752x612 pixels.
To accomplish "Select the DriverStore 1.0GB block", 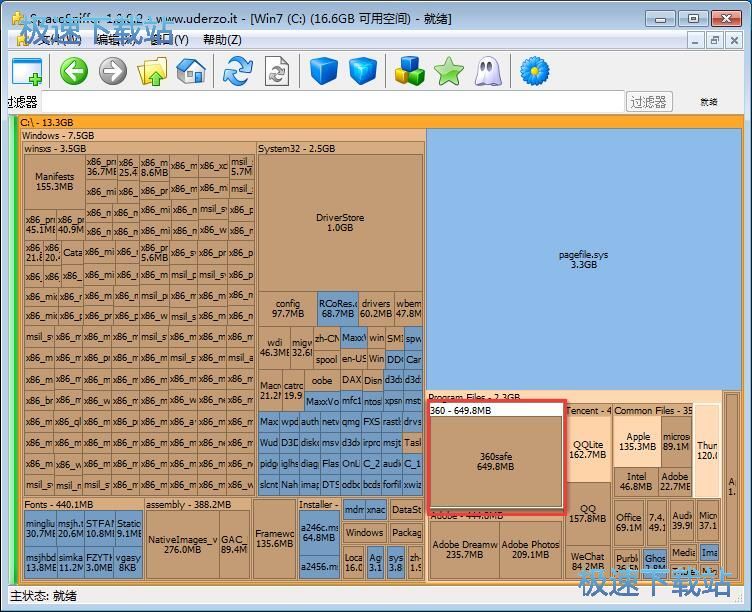I will click(340, 223).
